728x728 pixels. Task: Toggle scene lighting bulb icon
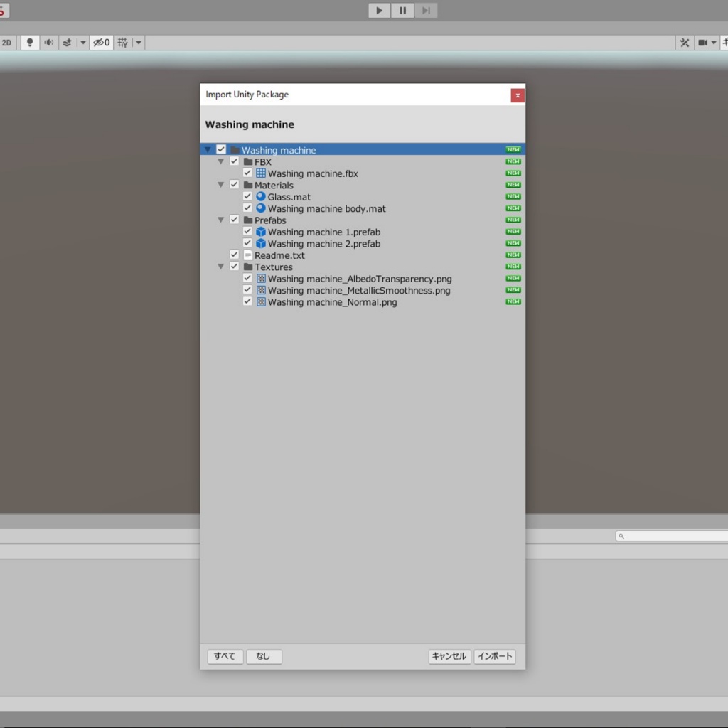30,43
